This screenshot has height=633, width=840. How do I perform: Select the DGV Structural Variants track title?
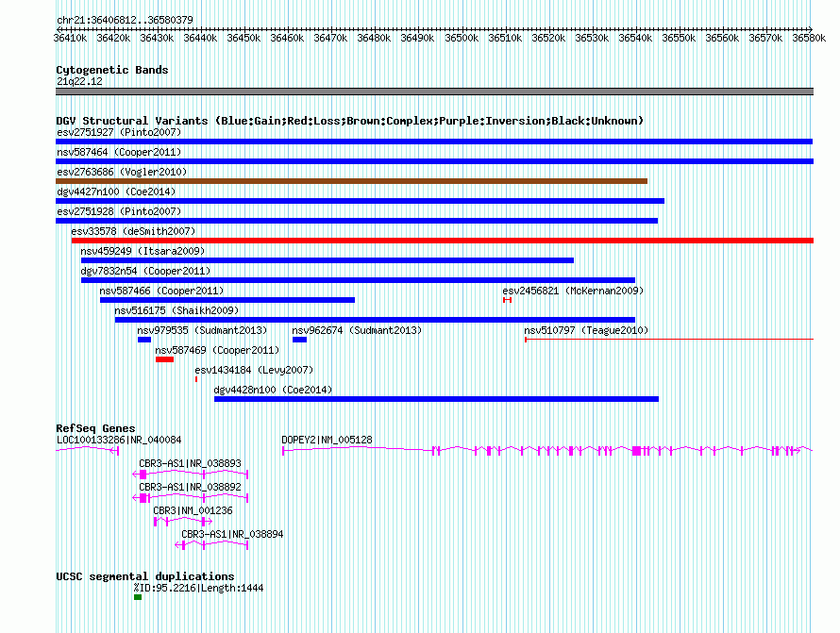(350, 121)
